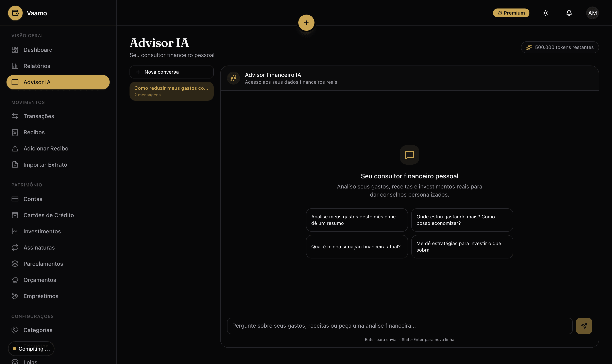The width and height of the screenshot is (612, 364).
Task: Open notifications bell icon
Action: [x=569, y=13]
